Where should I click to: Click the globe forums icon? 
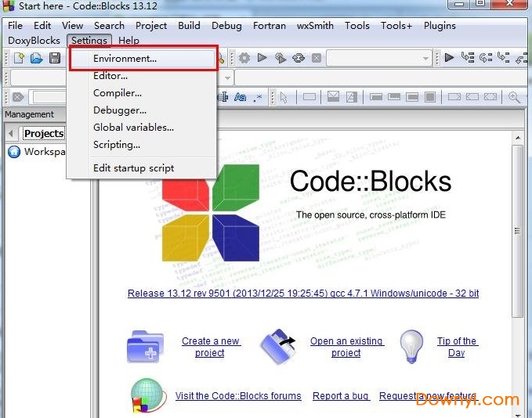point(148,395)
